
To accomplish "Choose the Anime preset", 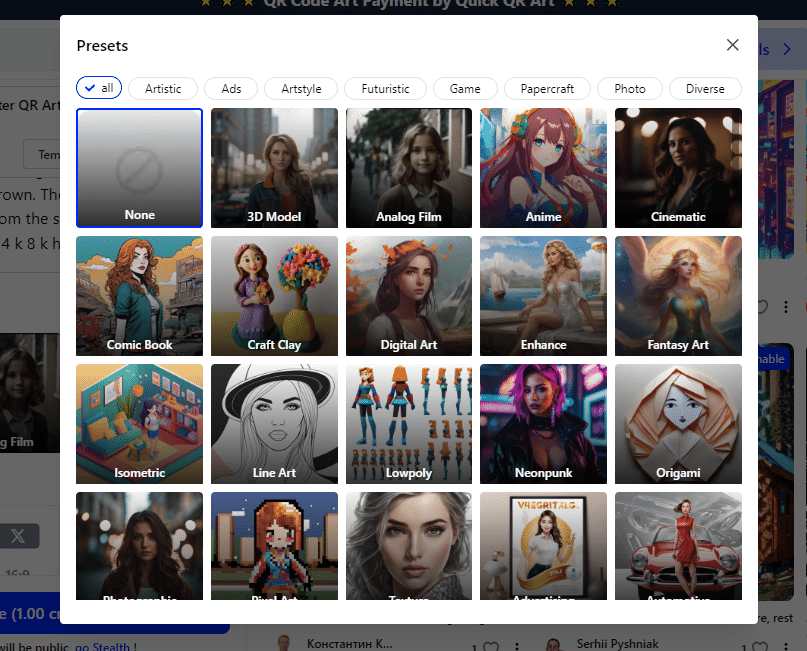I will [x=543, y=168].
